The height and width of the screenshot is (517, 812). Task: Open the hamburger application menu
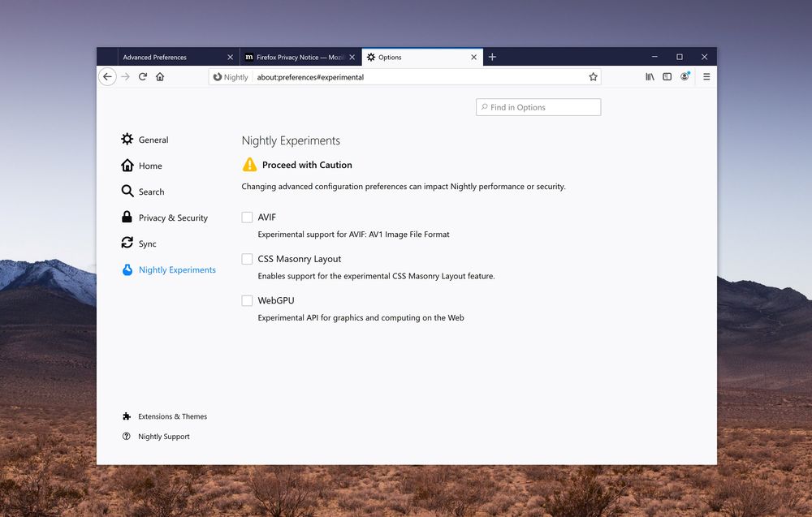click(706, 76)
